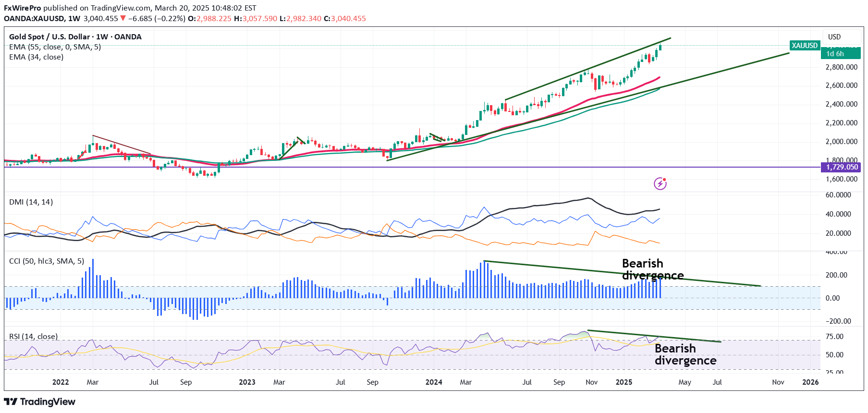Click the TradingView logo at bottom
This screenshot has height=413, width=868.
tap(40, 401)
